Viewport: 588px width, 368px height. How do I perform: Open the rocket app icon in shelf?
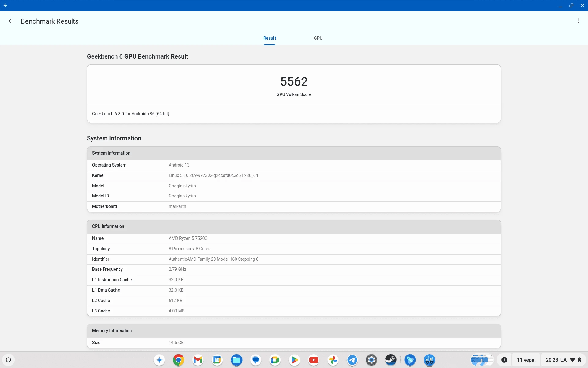(410, 360)
